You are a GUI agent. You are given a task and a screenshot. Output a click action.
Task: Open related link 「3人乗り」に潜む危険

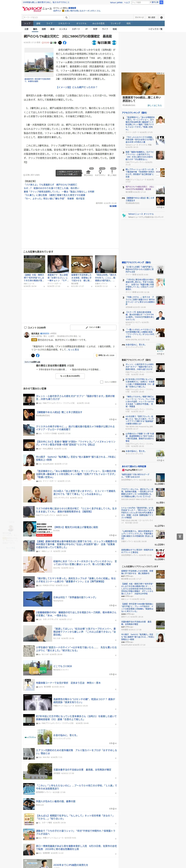point(54,195)
